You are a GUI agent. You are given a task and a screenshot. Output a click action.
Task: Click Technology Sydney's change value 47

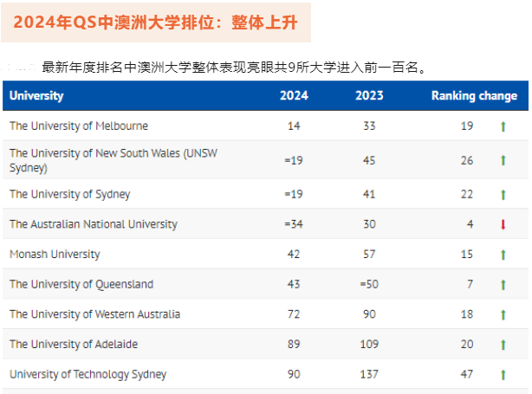(x=467, y=374)
